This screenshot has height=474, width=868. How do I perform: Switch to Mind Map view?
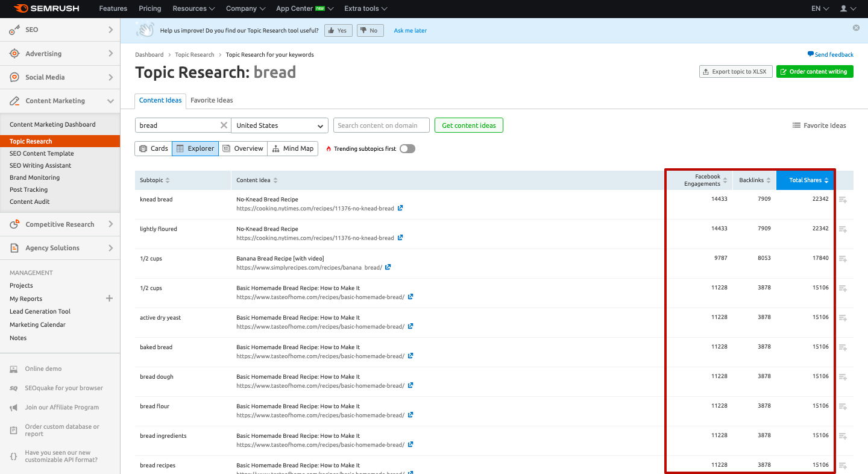[293, 148]
